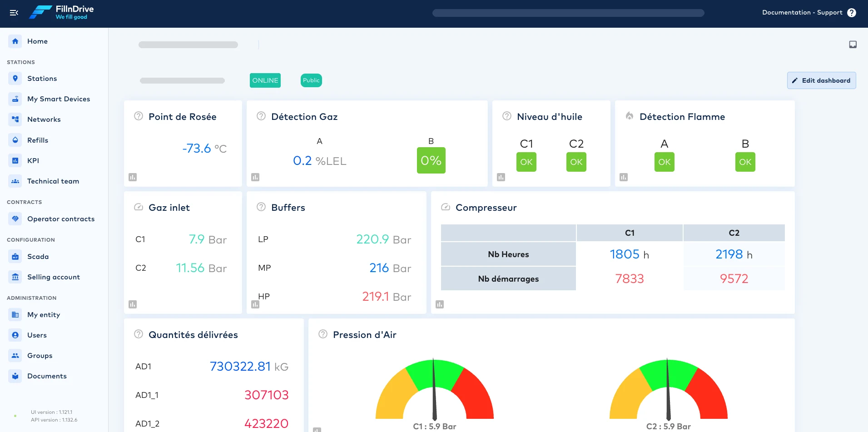The width and height of the screenshot is (868, 432).
Task: Click the gauge icon beside Compresseur
Action: point(446,207)
